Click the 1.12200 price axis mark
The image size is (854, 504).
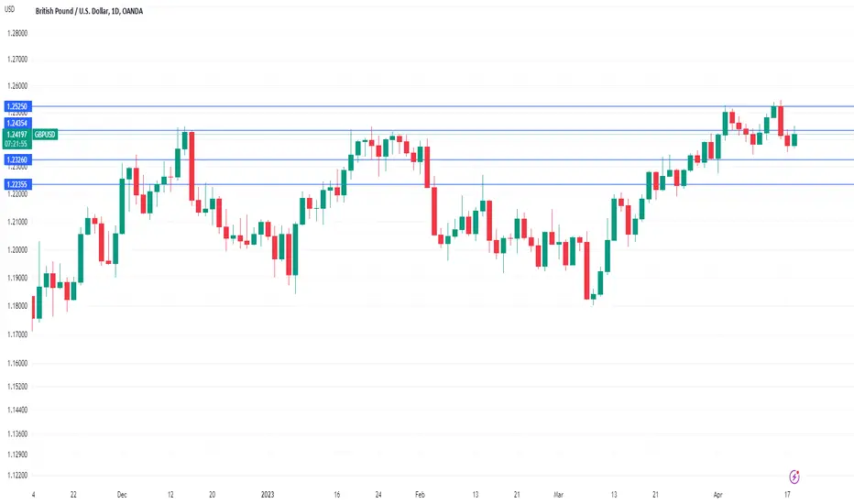pyautogui.click(x=16, y=476)
